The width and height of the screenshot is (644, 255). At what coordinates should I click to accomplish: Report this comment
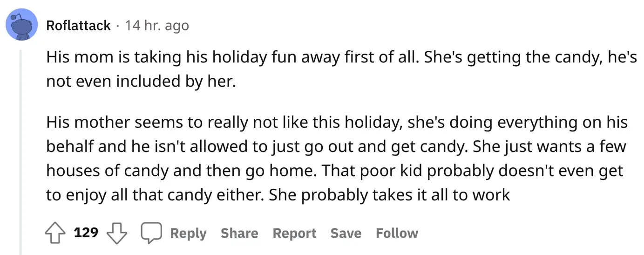coord(294,233)
